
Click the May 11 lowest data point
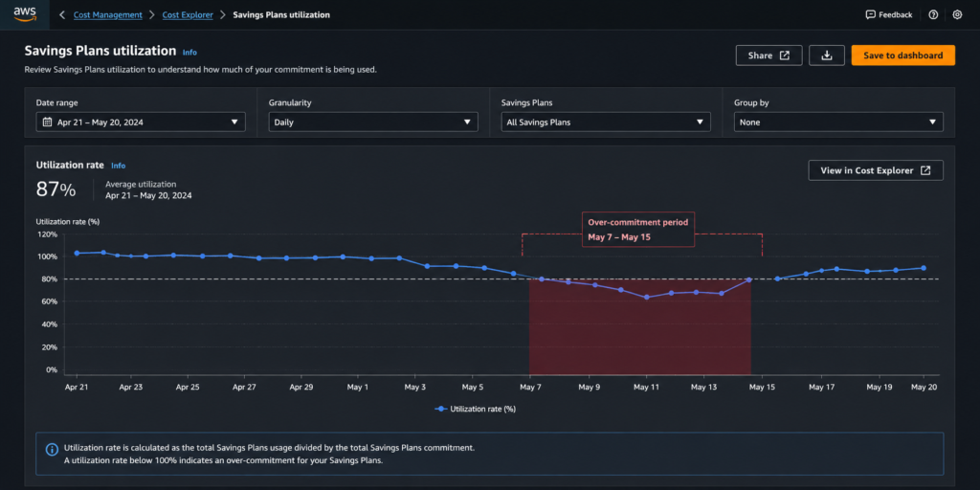(646, 297)
